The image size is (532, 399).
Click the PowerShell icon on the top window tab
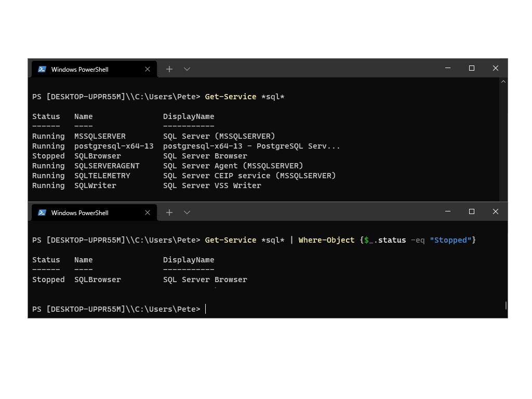click(x=42, y=69)
